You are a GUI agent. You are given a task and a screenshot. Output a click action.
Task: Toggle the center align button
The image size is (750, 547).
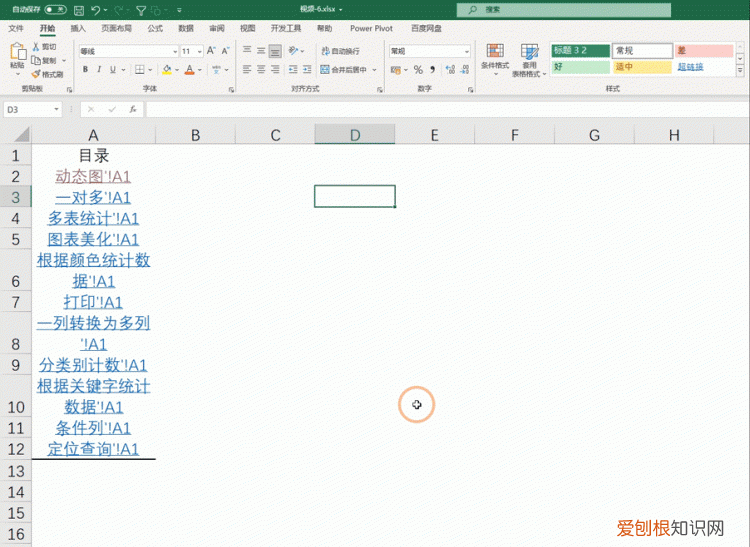(261, 70)
